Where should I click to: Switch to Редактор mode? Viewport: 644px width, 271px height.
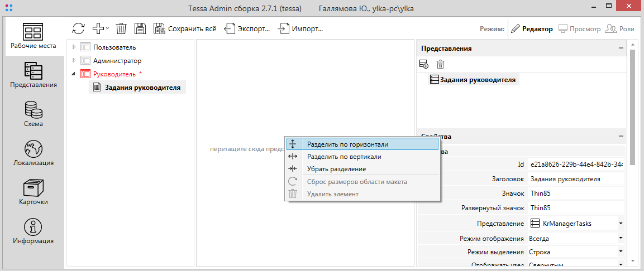(x=532, y=29)
